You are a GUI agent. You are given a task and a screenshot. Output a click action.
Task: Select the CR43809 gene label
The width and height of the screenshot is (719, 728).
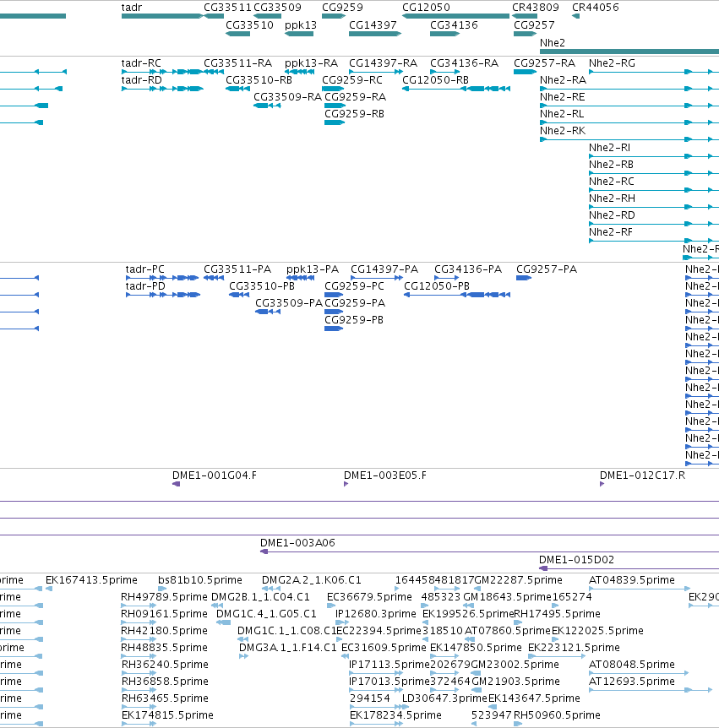(536, 8)
